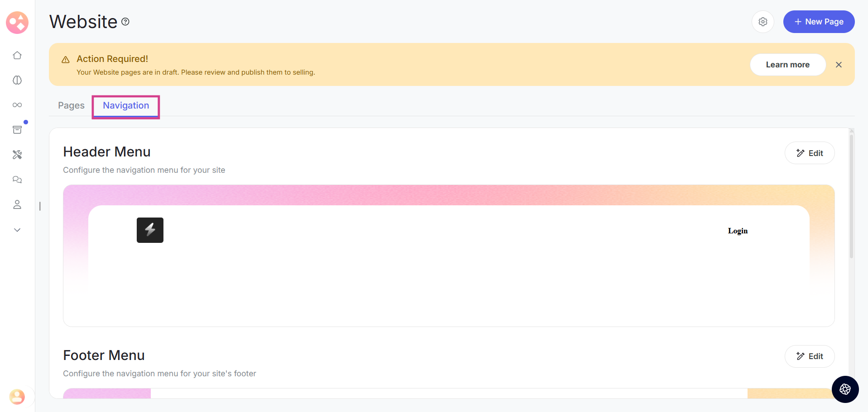Screen dimensions: 868x412
Task: Select the Navigation tab
Action: [126, 105]
